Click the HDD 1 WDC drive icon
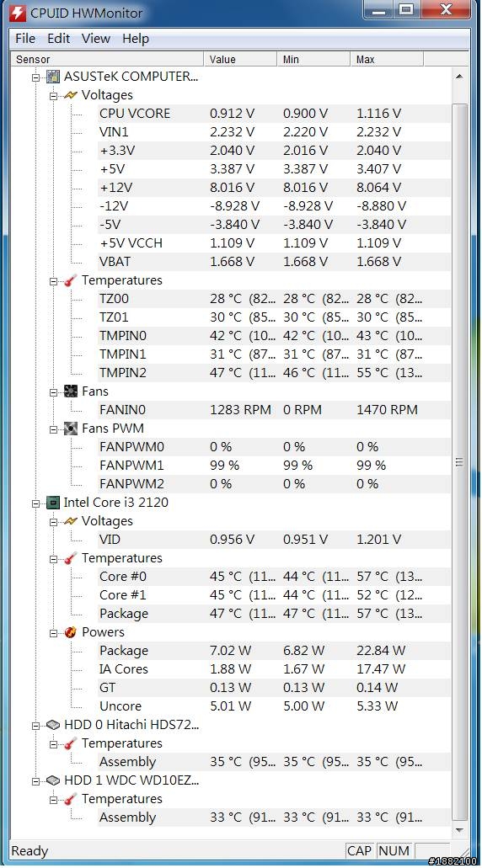 [53, 780]
